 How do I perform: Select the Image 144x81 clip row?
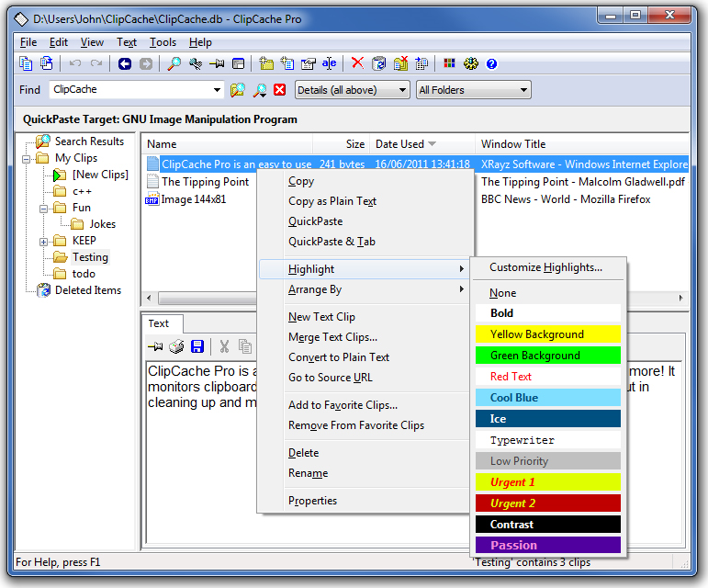click(193, 199)
